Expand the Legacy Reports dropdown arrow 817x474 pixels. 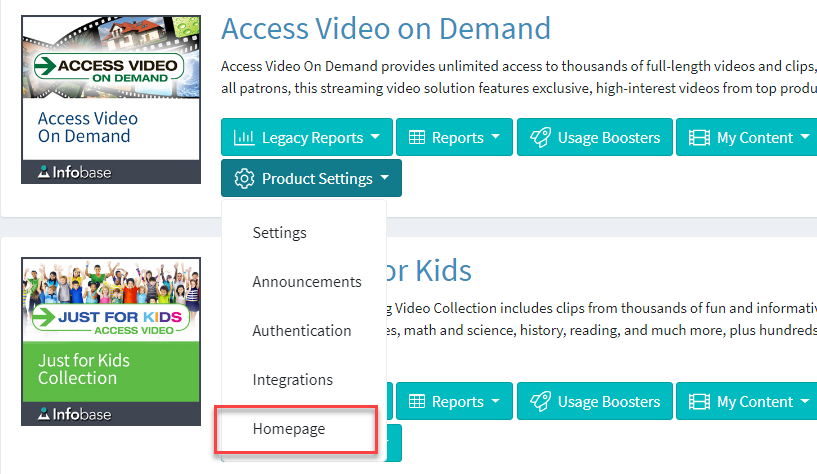click(x=375, y=137)
